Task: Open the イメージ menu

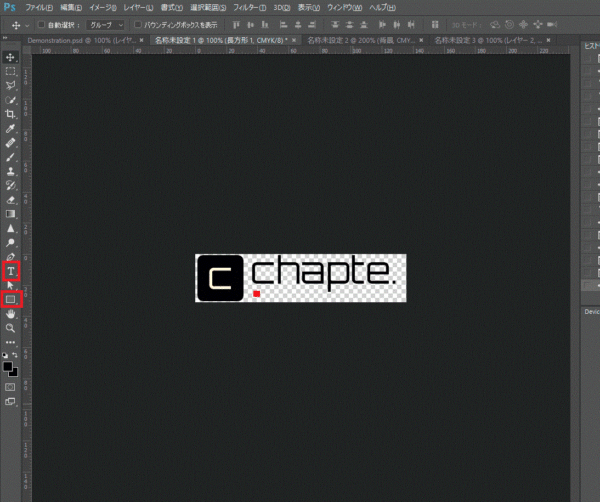Action: pos(103,8)
